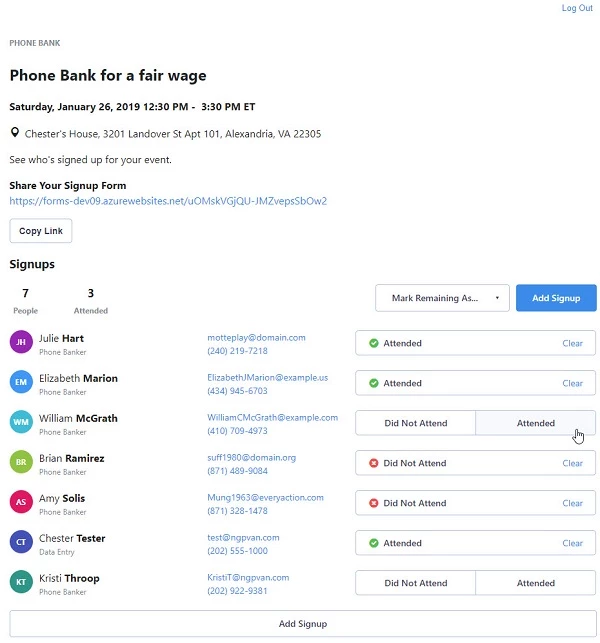Click William McGrath's WM avatar icon
Image resolution: width=600 pixels, height=643 pixels.
21,422
